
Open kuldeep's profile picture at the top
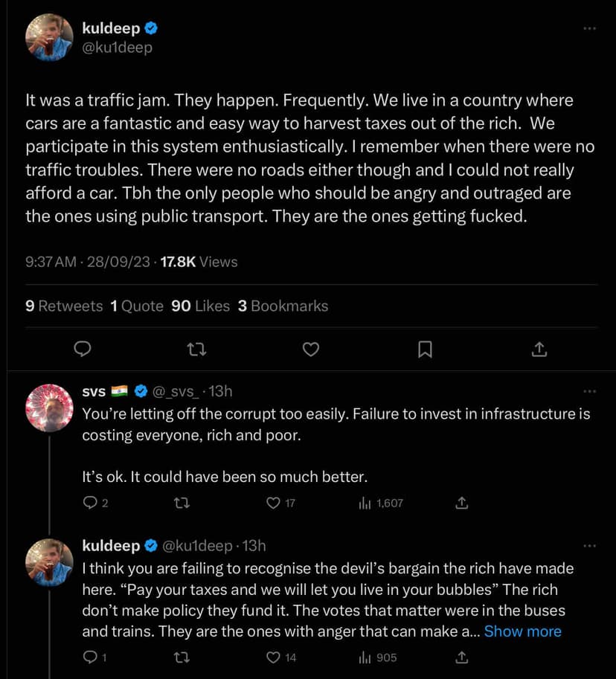(x=49, y=37)
